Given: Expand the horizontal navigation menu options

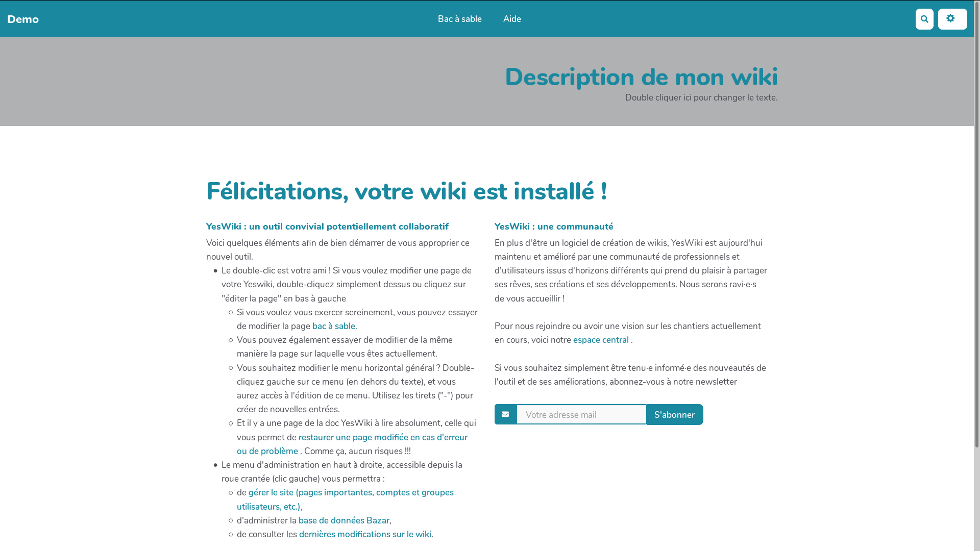Looking at the screenshot, I should click(x=952, y=19).
